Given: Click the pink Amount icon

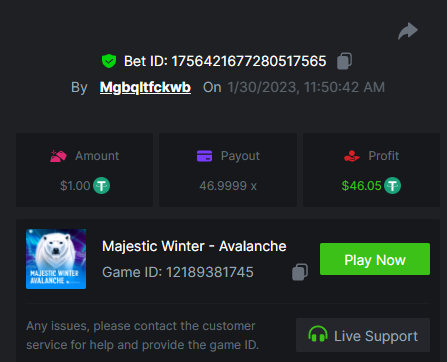Looking at the screenshot, I should 58,156.
